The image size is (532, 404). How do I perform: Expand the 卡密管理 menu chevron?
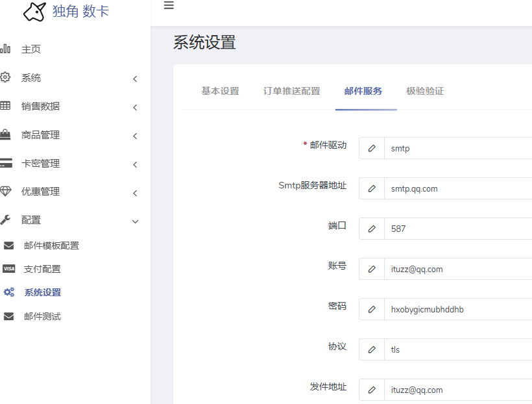tap(135, 164)
